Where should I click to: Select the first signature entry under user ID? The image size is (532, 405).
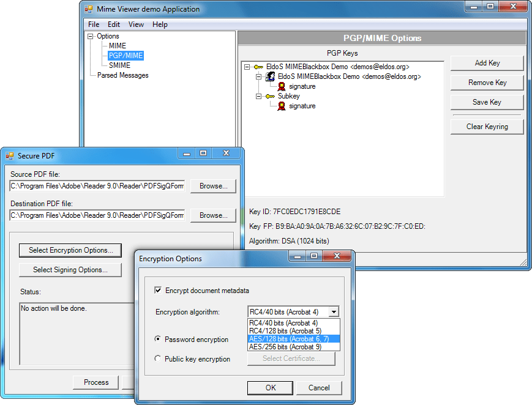(302, 86)
